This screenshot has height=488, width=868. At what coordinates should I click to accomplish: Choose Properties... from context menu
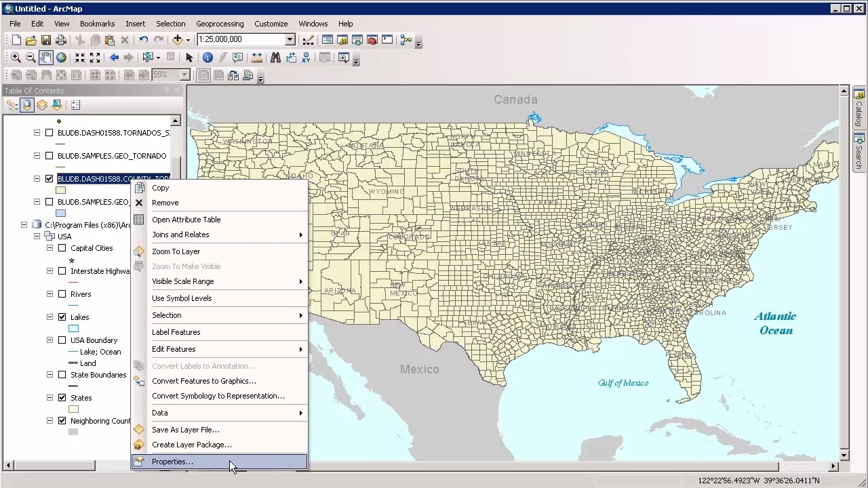coord(219,462)
